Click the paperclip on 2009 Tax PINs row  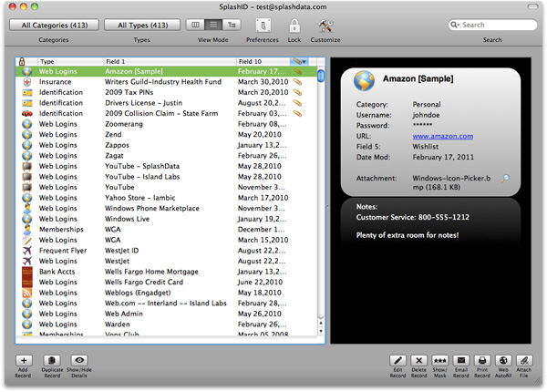coord(297,92)
